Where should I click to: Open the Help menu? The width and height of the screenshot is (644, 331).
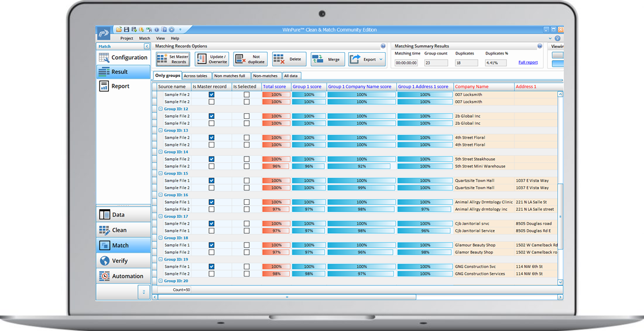pos(175,38)
